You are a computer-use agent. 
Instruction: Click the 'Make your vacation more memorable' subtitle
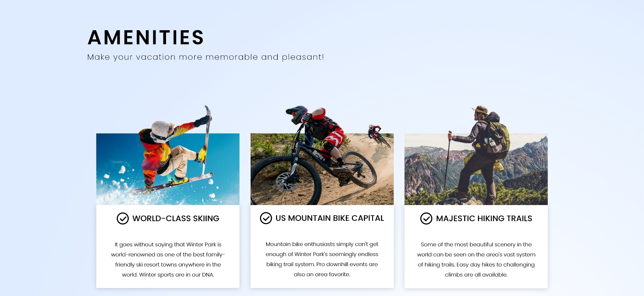point(206,57)
